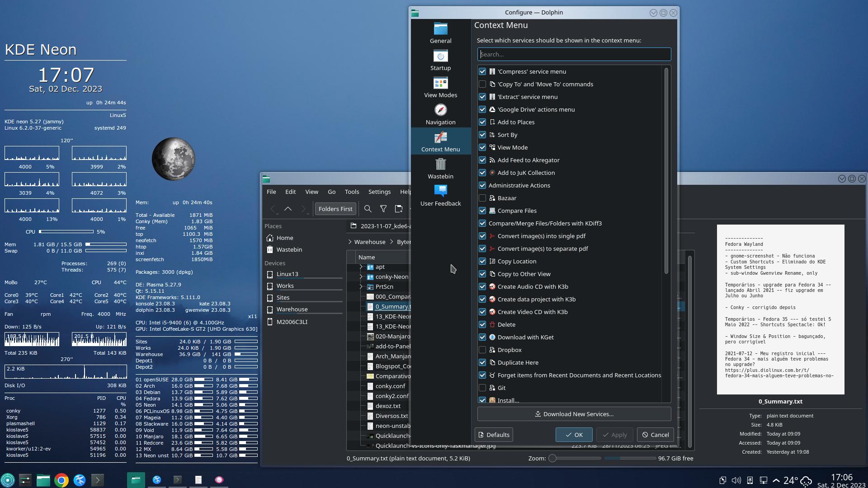Expand the PrtScn folder arrow
Viewport: 868px width, 488px height.
pyautogui.click(x=361, y=287)
